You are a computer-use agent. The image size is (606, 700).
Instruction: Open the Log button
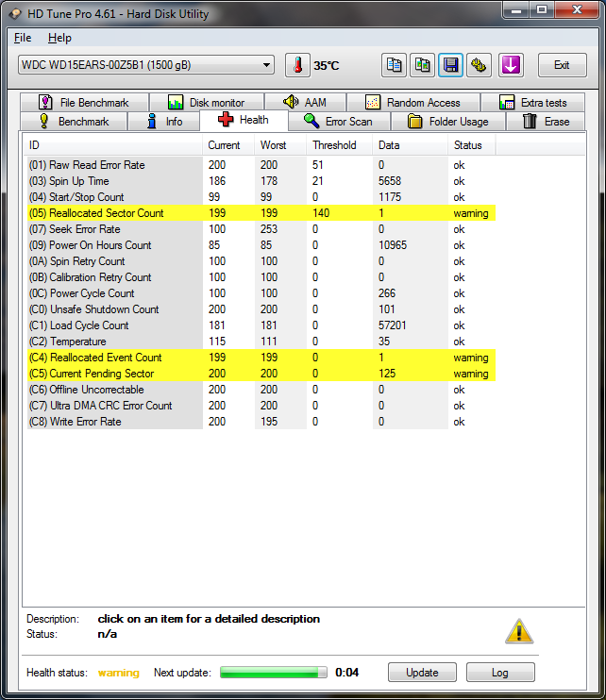(500, 673)
